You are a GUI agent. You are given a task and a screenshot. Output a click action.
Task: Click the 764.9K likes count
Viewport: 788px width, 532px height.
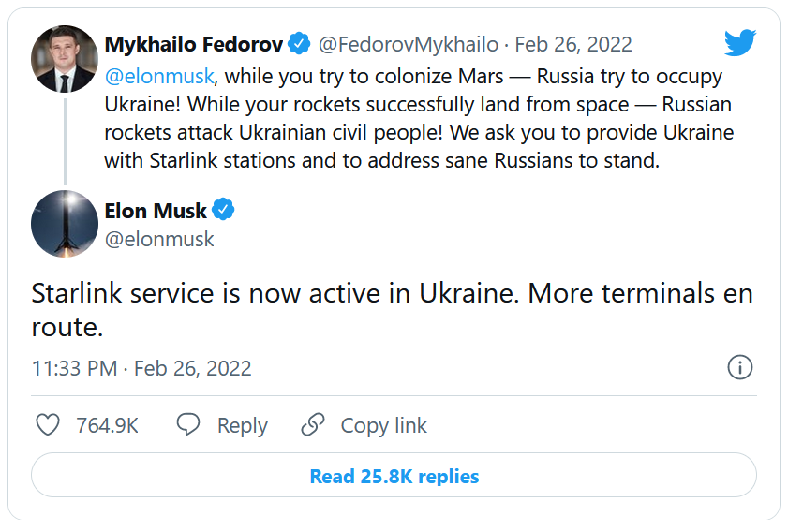107,425
